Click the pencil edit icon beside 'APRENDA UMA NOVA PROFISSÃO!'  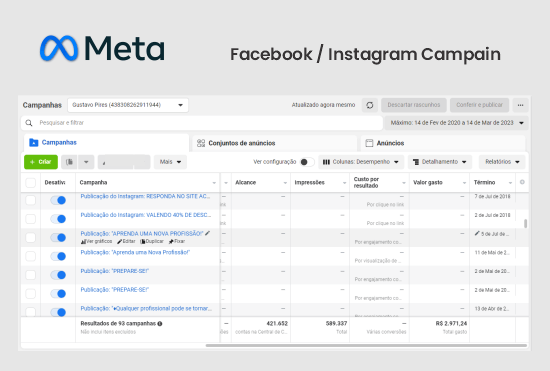click(x=208, y=233)
